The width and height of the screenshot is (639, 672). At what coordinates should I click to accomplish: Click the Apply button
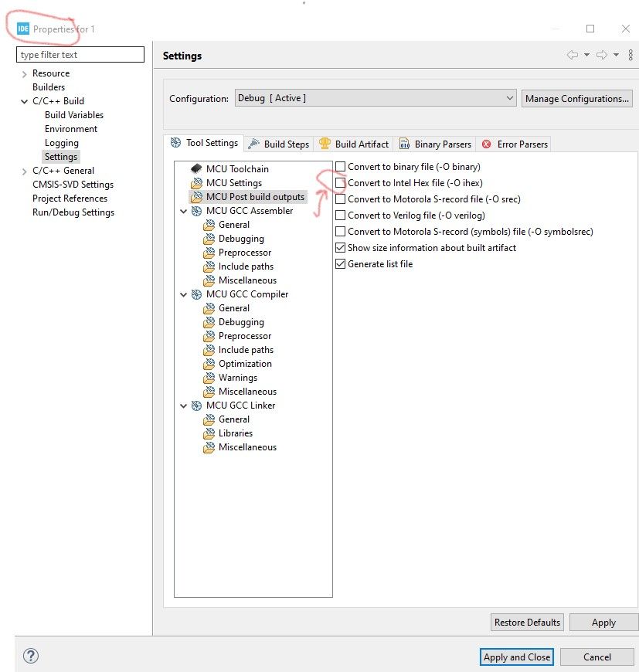pos(603,622)
